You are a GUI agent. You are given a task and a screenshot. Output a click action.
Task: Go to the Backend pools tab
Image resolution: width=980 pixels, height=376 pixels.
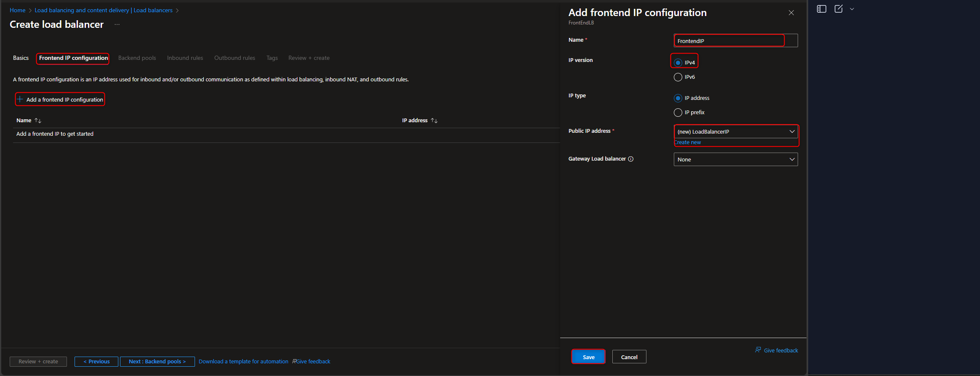(137, 58)
